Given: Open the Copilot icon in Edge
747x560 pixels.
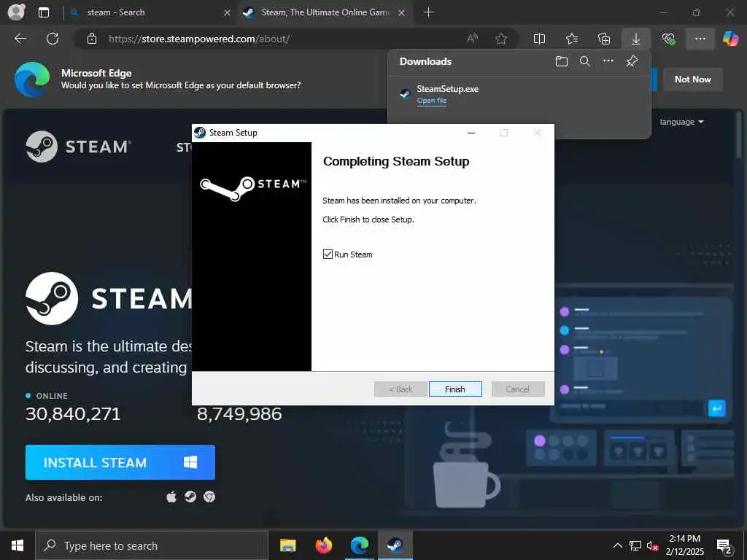Looking at the screenshot, I should [x=731, y=39].
